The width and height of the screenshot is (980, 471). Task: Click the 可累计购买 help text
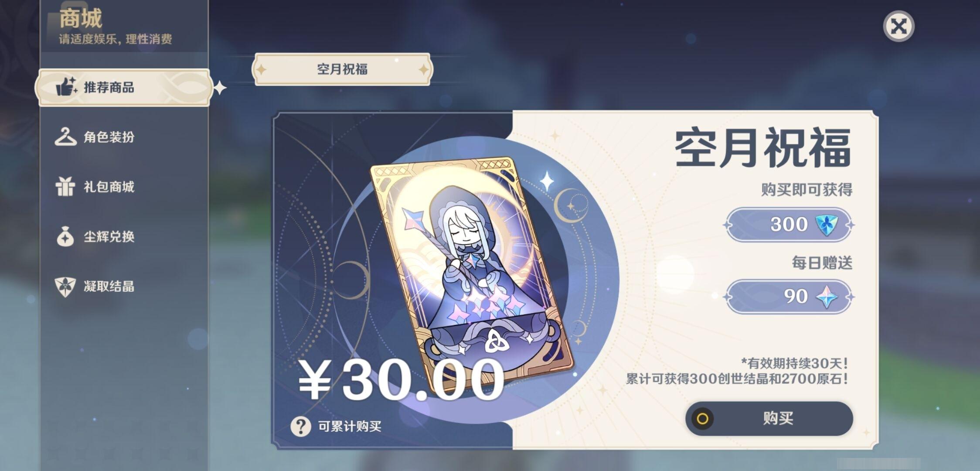click(x=350, y=426)
